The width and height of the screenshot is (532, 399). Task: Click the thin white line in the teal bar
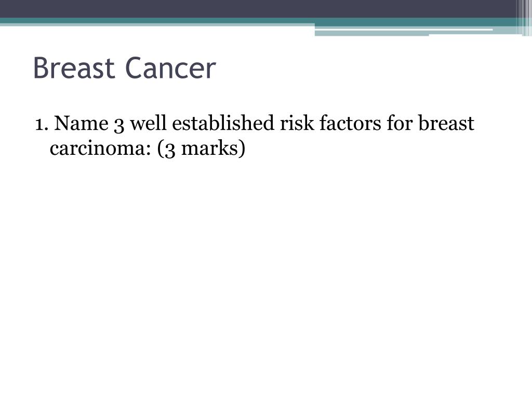[404, 30]
